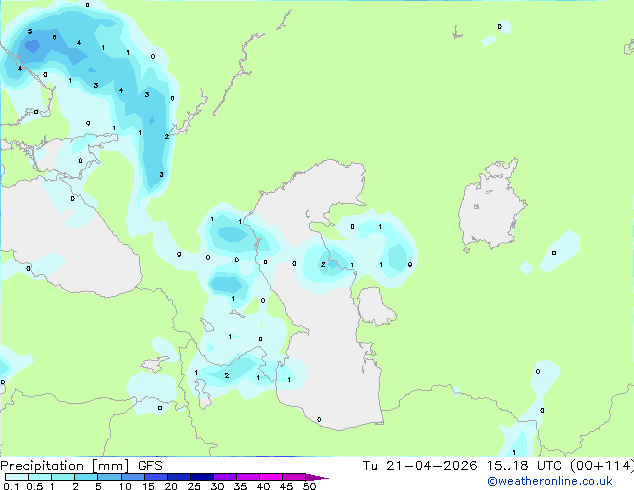
Task: Select the GFS model label
Action: pos(150,466)
